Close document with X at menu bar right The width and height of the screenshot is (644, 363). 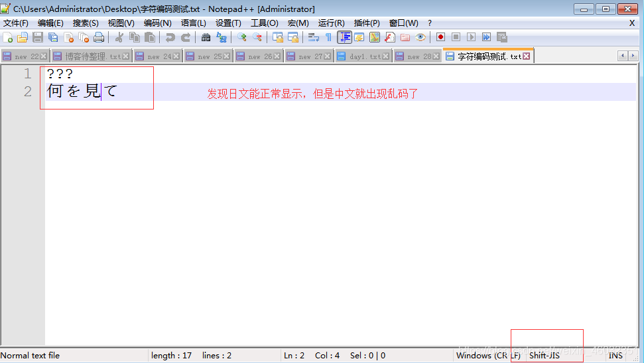tap(632, 23)
